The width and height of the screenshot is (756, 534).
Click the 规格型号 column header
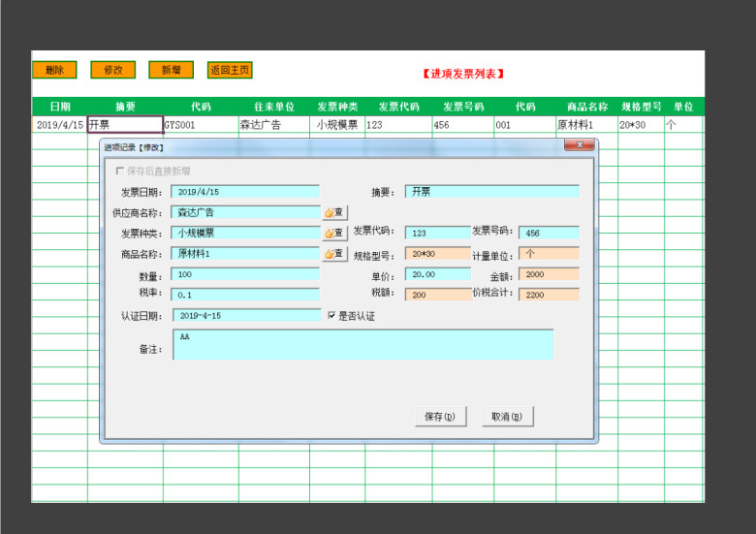(642, 107)
